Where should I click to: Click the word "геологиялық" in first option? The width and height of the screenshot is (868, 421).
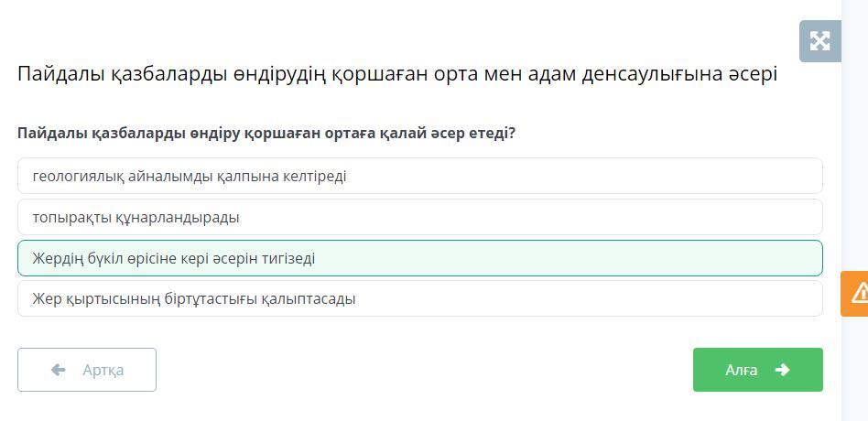coord(76,176)
